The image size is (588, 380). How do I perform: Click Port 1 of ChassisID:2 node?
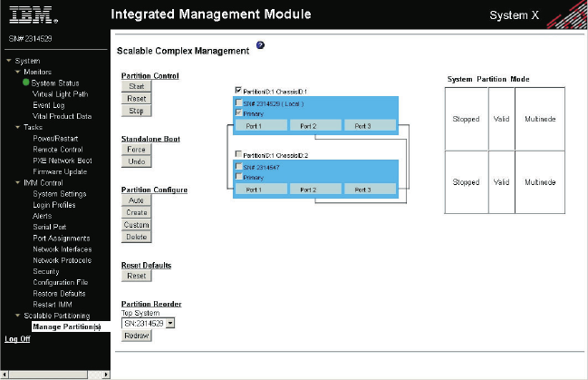point(261,190)
